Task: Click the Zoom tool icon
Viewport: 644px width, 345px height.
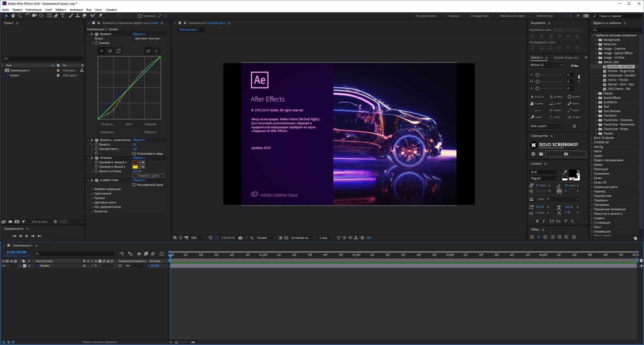Action: coord(19,16)
